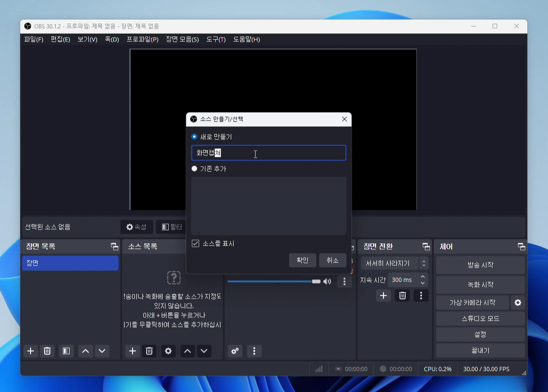
Task: Click the network status bars icon
Action: (x=319, y=369)
